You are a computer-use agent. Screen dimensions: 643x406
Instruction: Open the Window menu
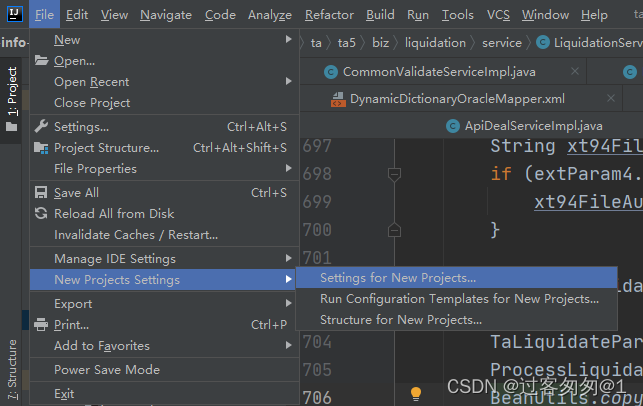point(545,15)
